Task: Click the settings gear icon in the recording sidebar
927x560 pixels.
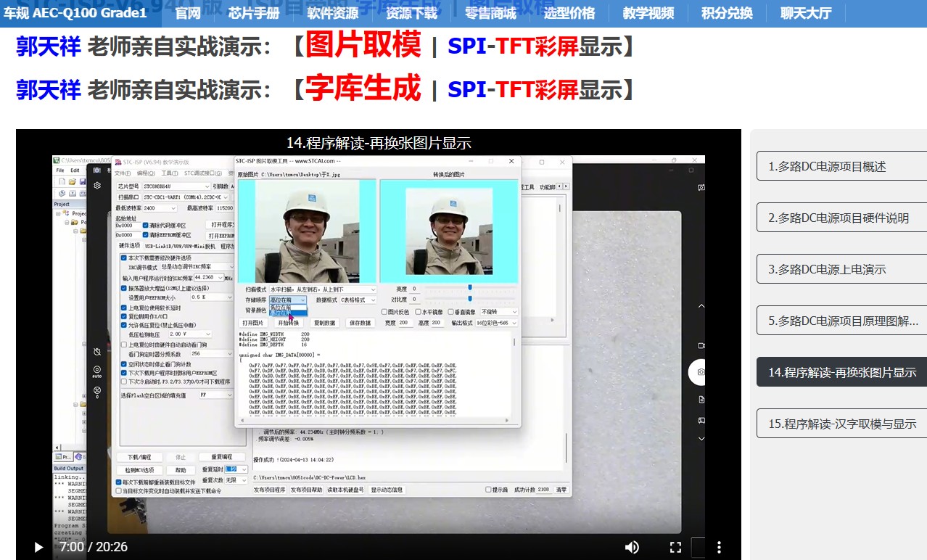Action: pos(97,186)
